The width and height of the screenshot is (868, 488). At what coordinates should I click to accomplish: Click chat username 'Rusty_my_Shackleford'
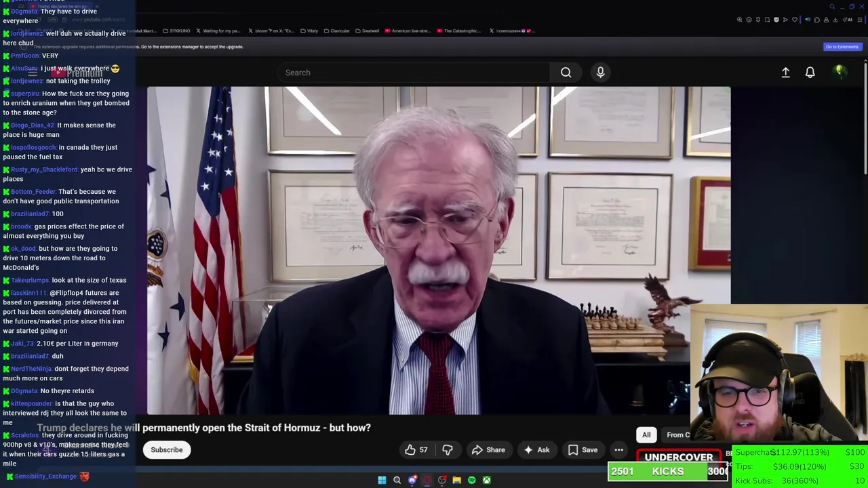point(44,169)
